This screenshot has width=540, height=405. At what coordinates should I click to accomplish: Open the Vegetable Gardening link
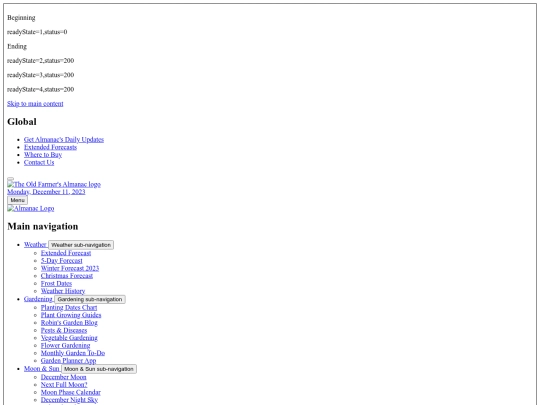[69, 338]
